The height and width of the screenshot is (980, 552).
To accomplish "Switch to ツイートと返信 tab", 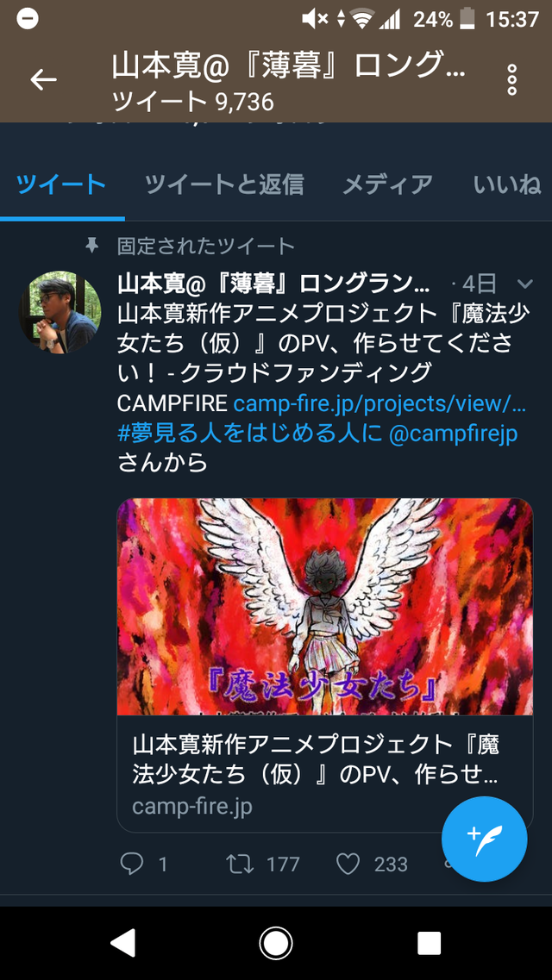I will 223,184.
